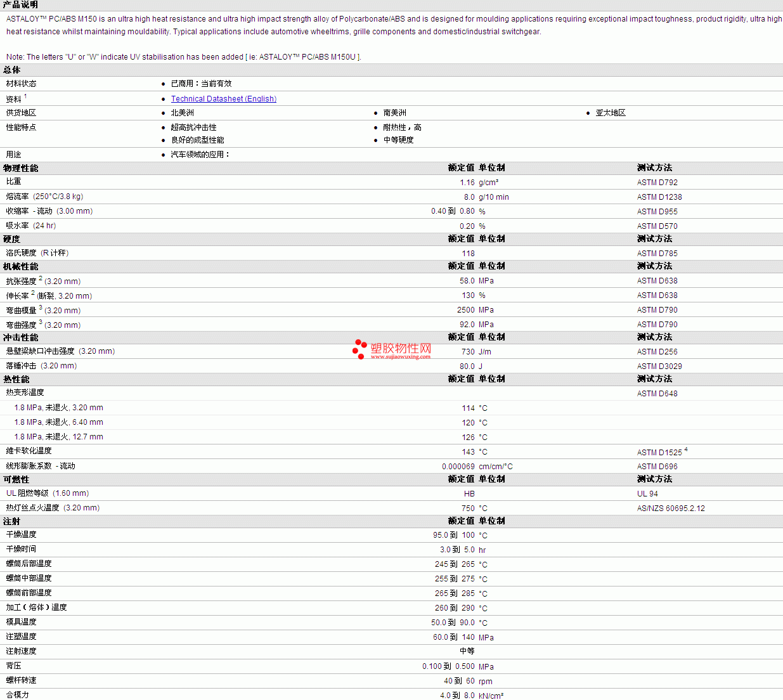Click the "ASTM D648" test method
The width and height of the screenshot is (783, 700).
(657, 394)
